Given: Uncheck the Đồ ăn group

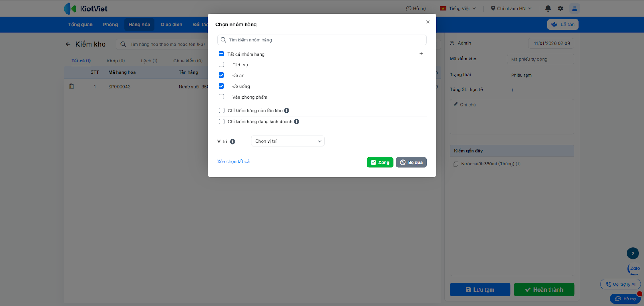Looking at the screenshot, I should click(221, 75).
